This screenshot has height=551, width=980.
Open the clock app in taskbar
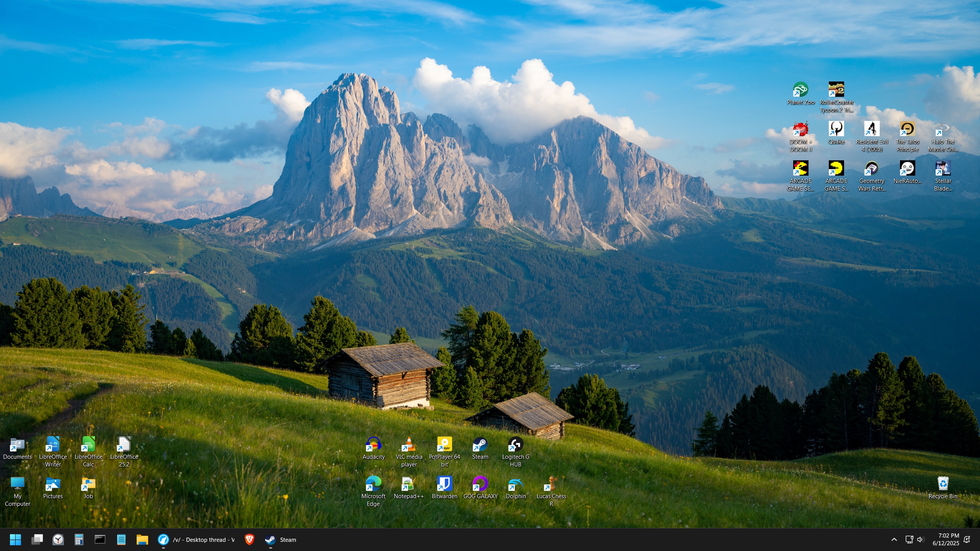click(x=58, y=540)
